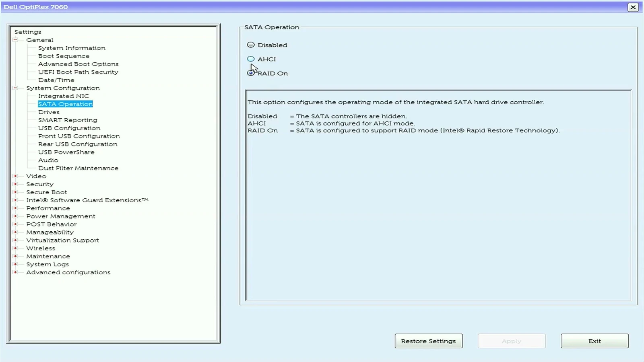This screenshot has height=362, width=644.
Task: Select SMART Reporting
Action: click(68, 120)
